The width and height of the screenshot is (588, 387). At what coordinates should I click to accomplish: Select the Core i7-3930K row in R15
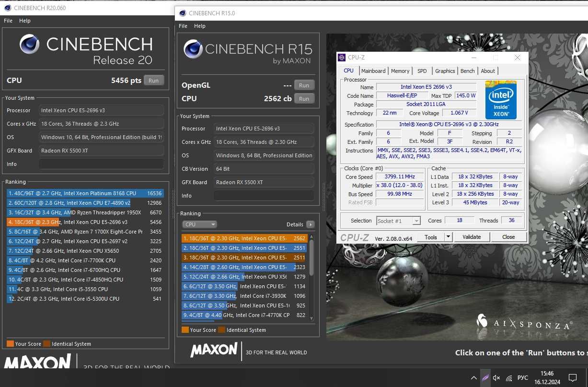coord(244,296)
